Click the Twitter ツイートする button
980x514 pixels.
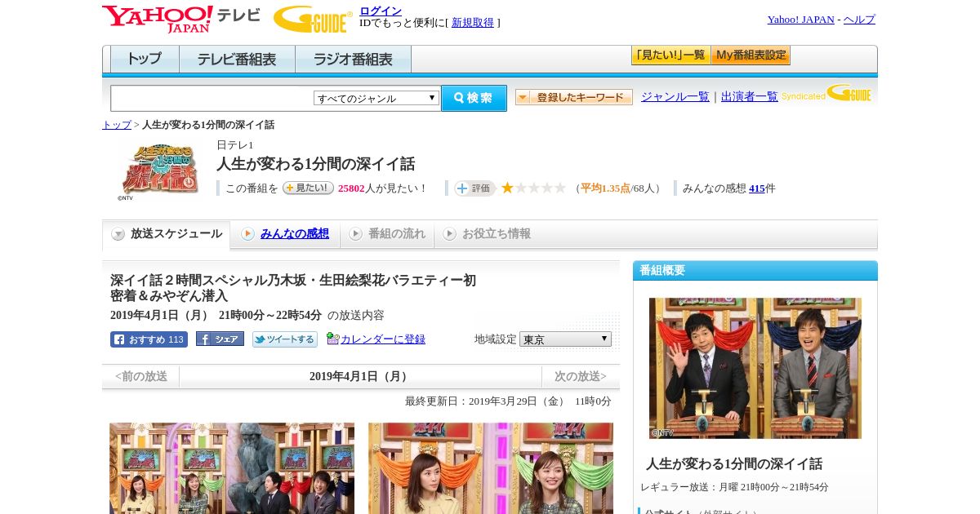point(285,339)
